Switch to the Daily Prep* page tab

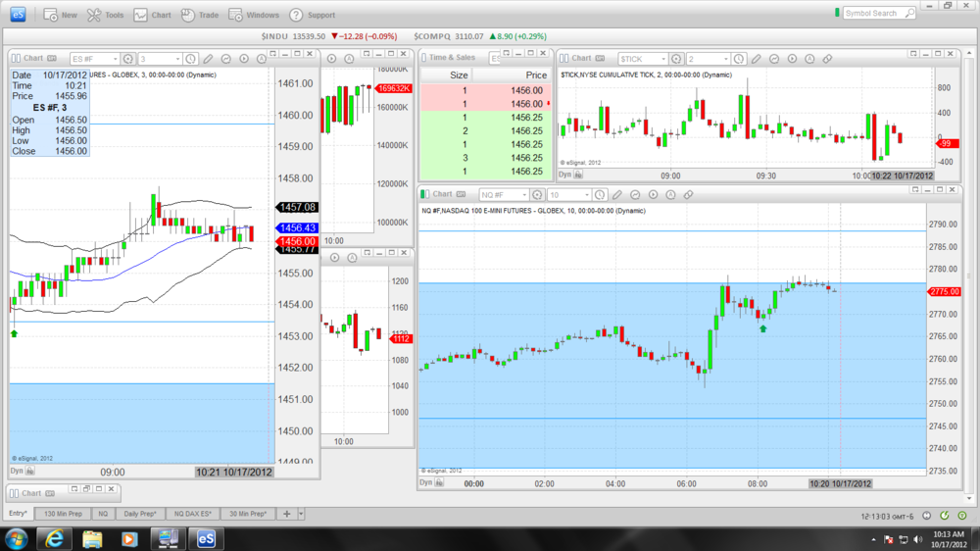[x=140, y=514]
